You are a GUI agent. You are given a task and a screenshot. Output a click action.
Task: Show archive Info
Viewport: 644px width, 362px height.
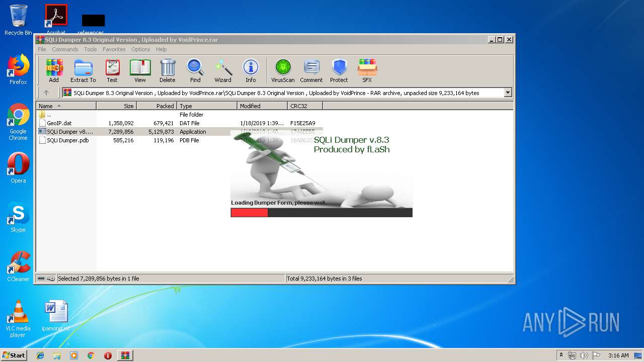[x=251, y=70]
